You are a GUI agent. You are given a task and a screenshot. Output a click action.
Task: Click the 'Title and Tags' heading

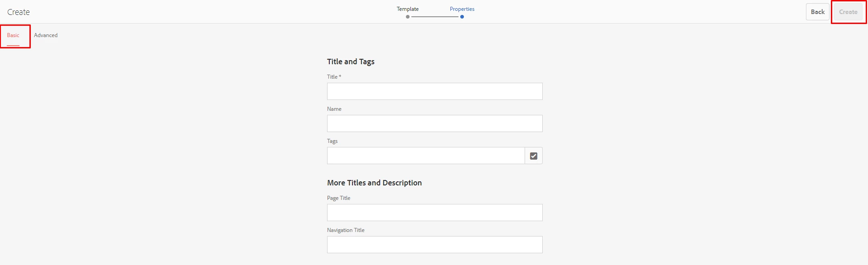pyautogui.click(x=351, y=62)
